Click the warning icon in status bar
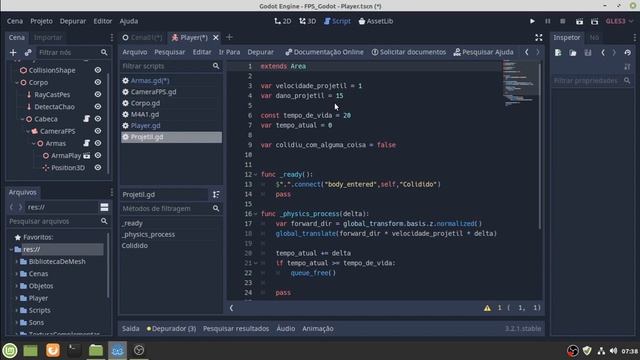The height and width of the screenshot is (360, 640). 487,308
